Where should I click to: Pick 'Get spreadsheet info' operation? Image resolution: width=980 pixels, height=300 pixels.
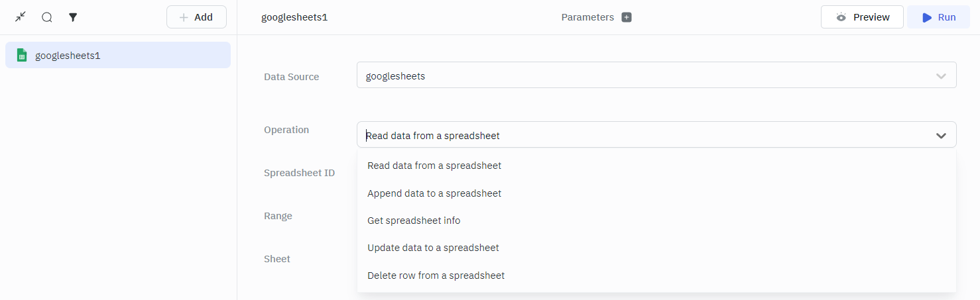tap(414, 221)
